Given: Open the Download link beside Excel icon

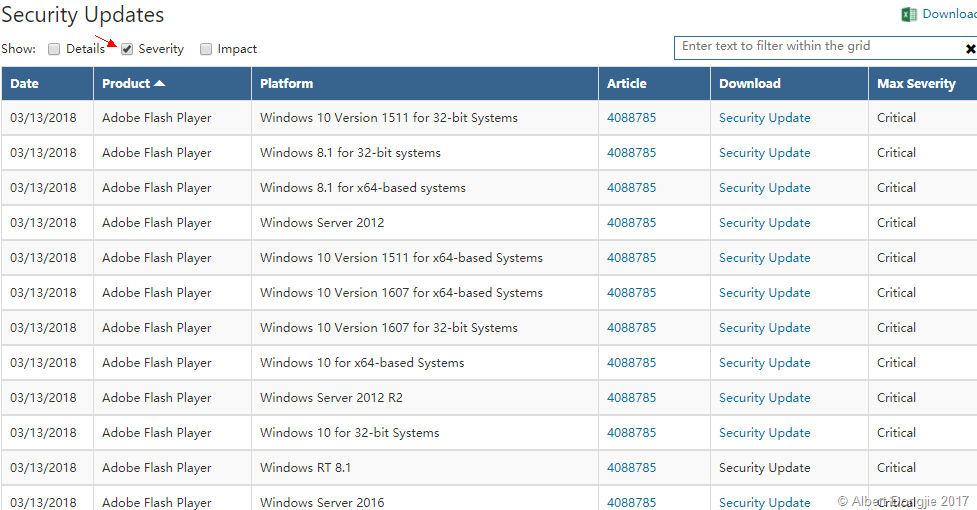Looking at the screenshot, I should (x=949, y=14).
